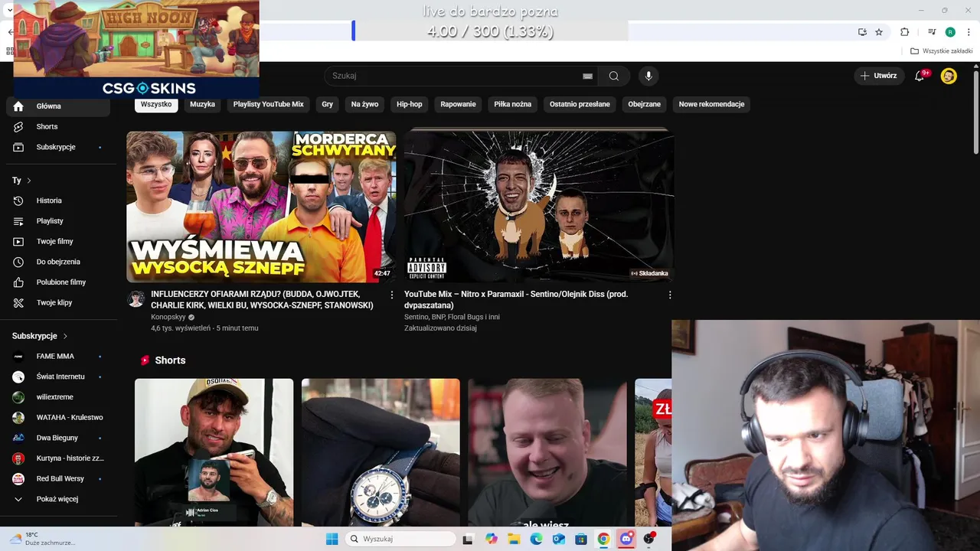The width and height of the screenshot is (980, 551).
Task: Open the notifications bell with 9+ badge
Action: [920, 76]
